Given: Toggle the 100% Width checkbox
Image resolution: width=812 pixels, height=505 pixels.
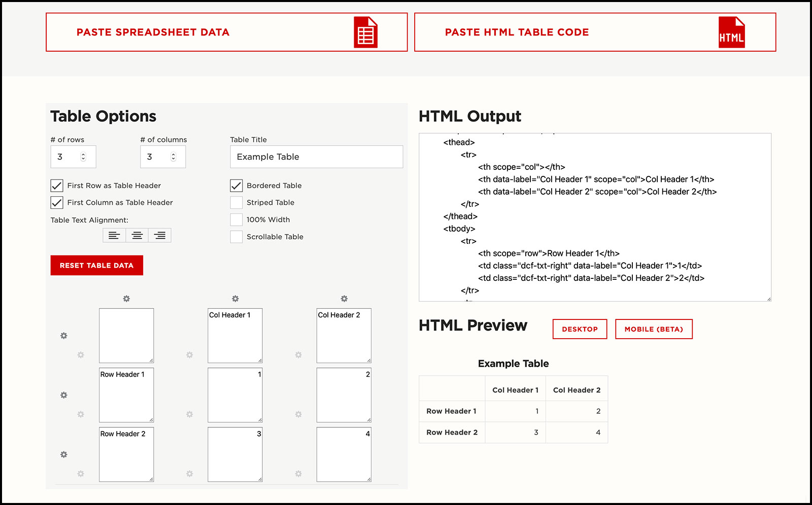Looking at the screenshot, I should point(236,220).
